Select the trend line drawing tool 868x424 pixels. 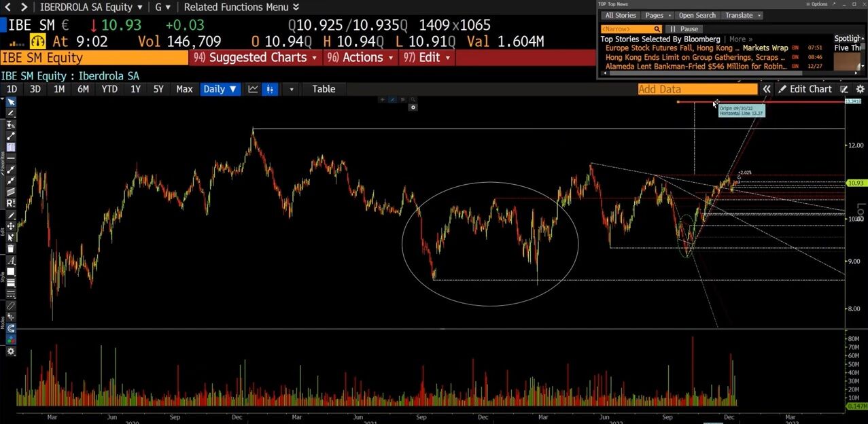(x=11, y=136)
